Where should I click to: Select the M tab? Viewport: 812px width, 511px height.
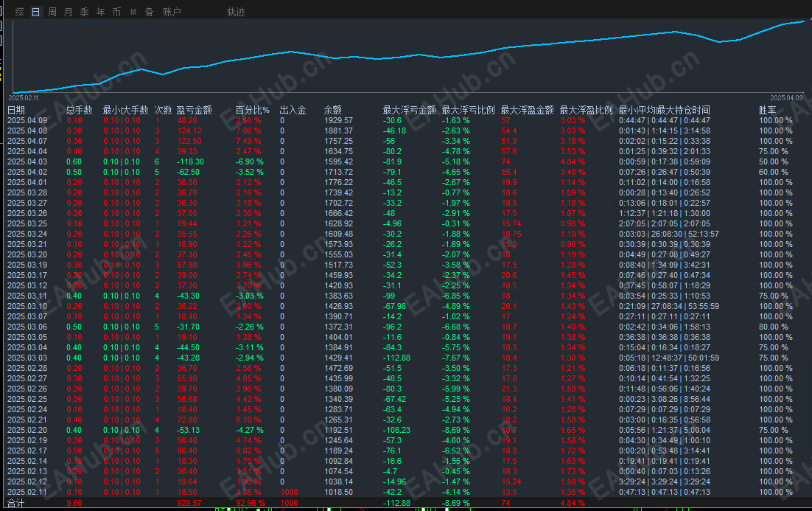[x=133, y=12]
